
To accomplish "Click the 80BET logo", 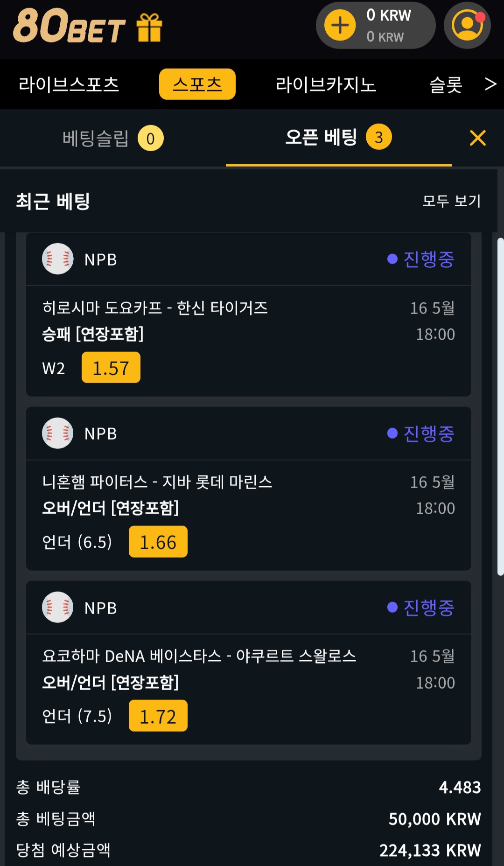I will [x=69, y=26].
